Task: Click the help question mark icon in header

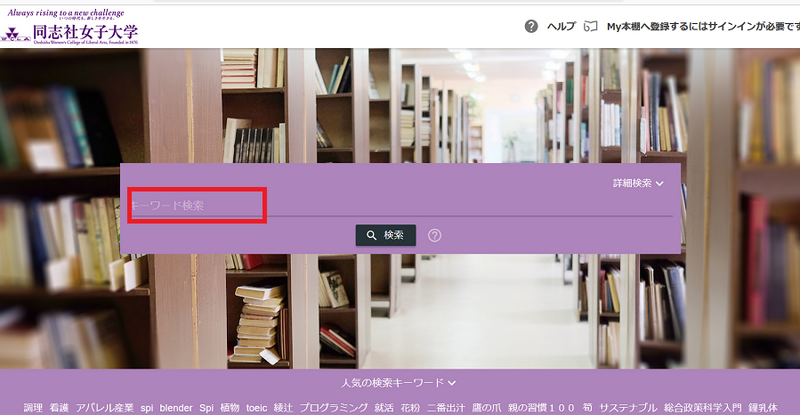Action: [x=531, y=26]
